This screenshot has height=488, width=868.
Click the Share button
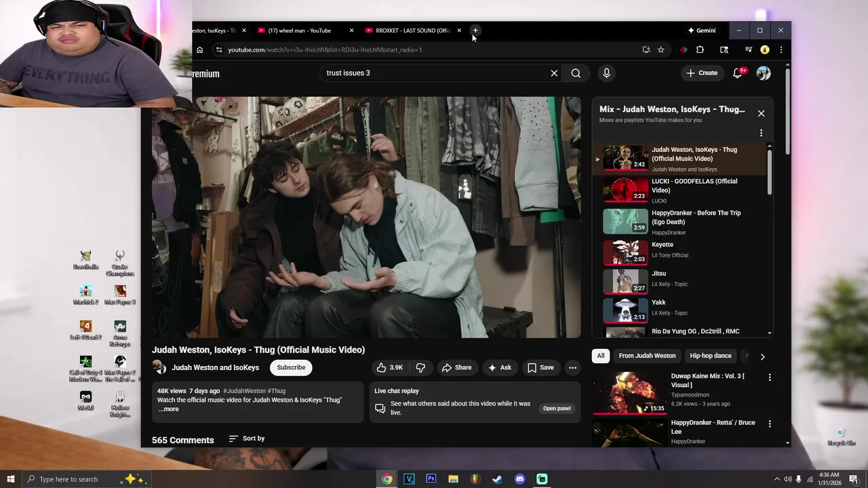[x=456, y=367]
